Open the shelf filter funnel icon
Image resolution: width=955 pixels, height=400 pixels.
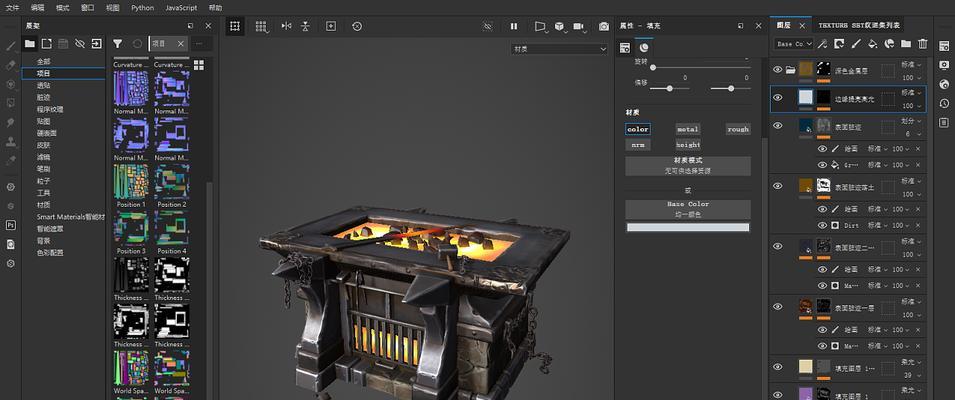pos(118,44)
